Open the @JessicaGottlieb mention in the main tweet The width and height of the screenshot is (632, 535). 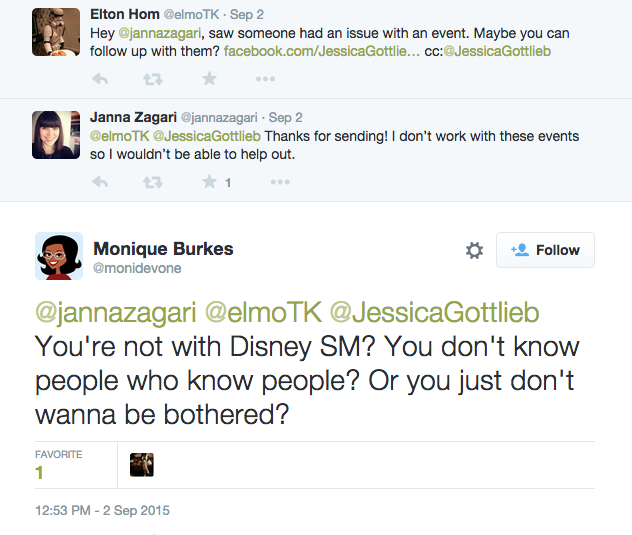434,312
